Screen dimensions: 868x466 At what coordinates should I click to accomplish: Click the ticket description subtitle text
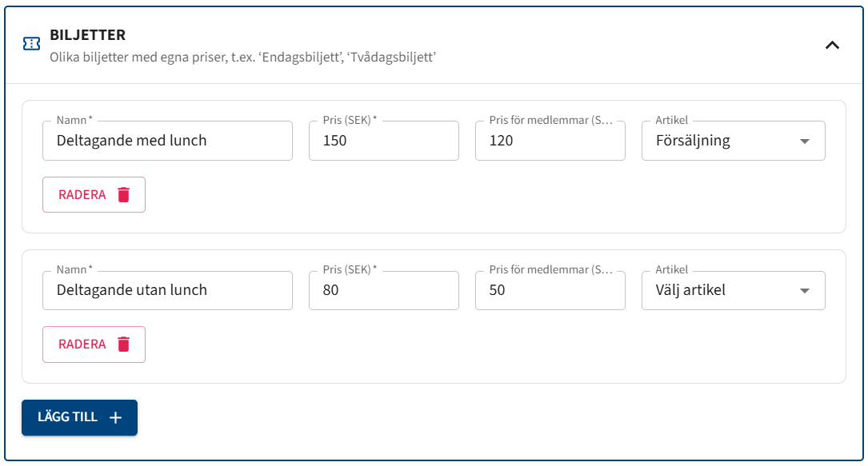(x=243, y=57)
